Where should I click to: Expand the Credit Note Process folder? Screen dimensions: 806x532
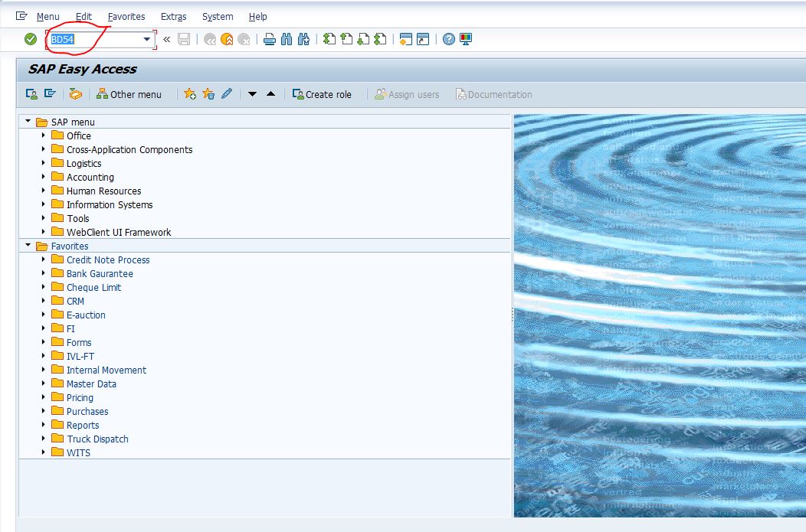(x=44, y=259)
